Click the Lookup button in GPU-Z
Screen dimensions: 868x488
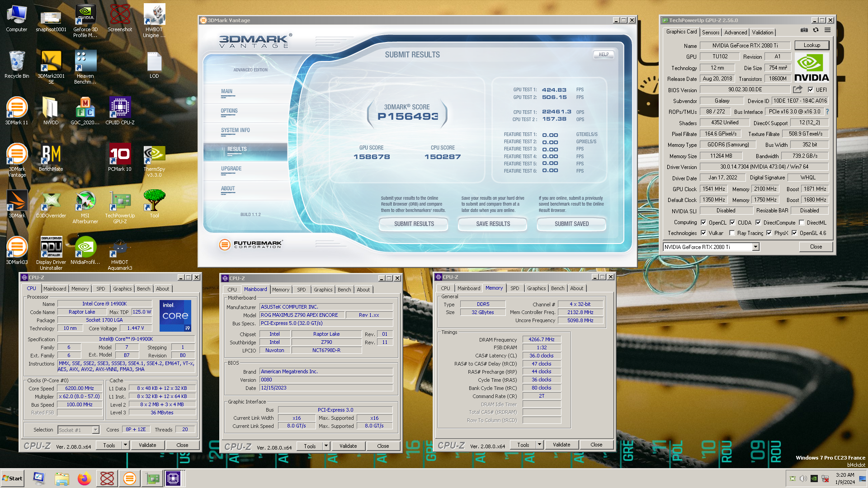coord(812,45)
